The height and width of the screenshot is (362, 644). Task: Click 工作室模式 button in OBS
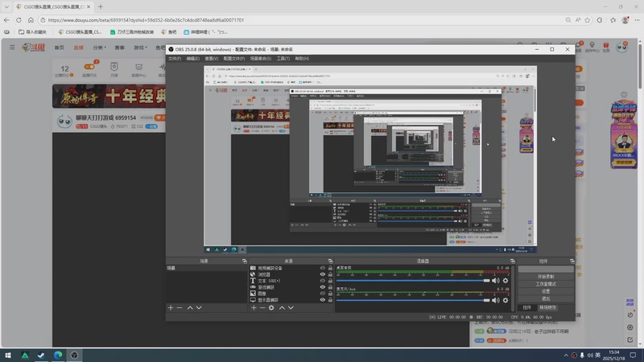tap(546, 284)
